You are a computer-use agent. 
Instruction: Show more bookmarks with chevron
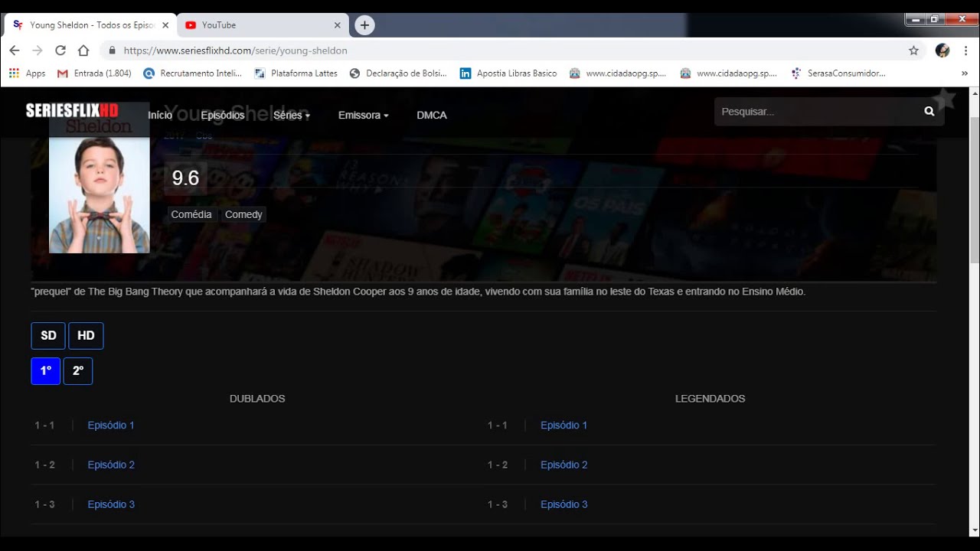(x=965, y=73)
